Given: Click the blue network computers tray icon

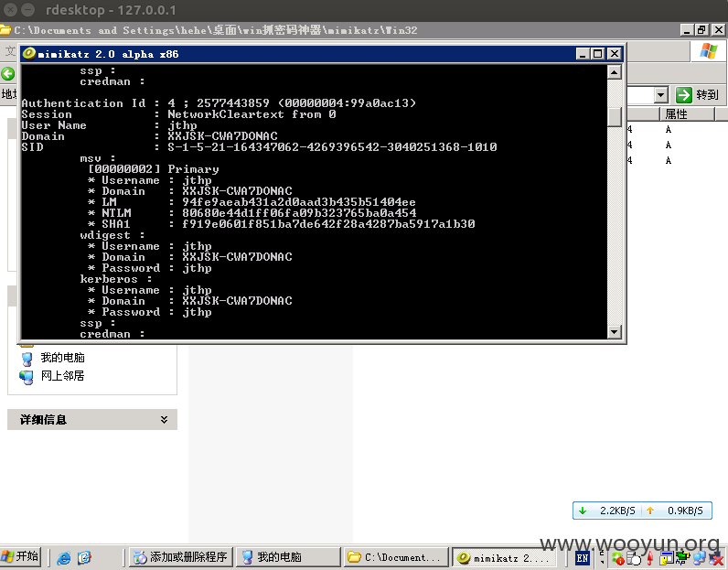Looking at the screenshot, I should [x=699, y=558].
